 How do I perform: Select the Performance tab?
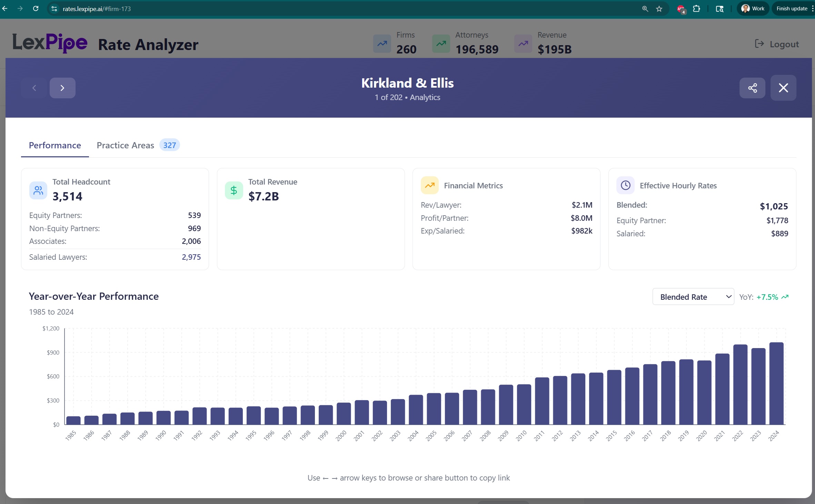[x=55, y=145]
